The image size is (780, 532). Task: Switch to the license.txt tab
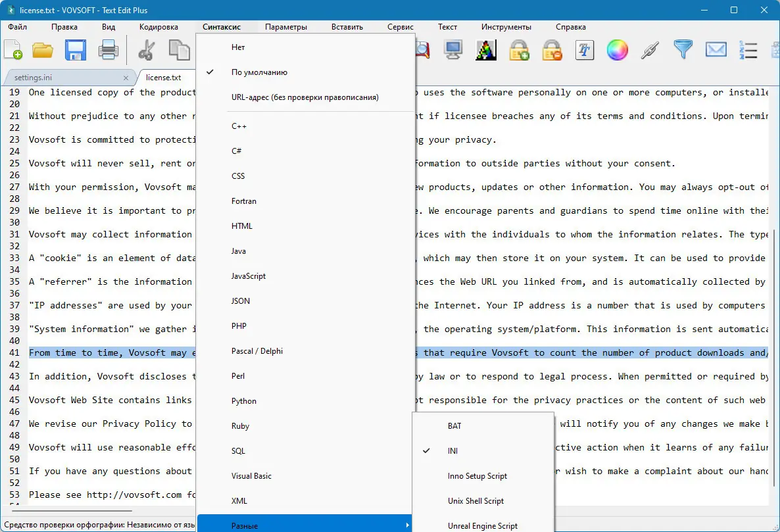[164, 78]
